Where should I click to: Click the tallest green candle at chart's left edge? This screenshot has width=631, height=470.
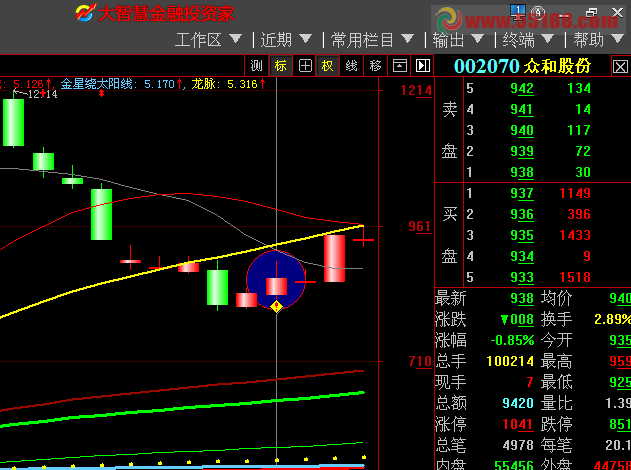tap(13, 122)
